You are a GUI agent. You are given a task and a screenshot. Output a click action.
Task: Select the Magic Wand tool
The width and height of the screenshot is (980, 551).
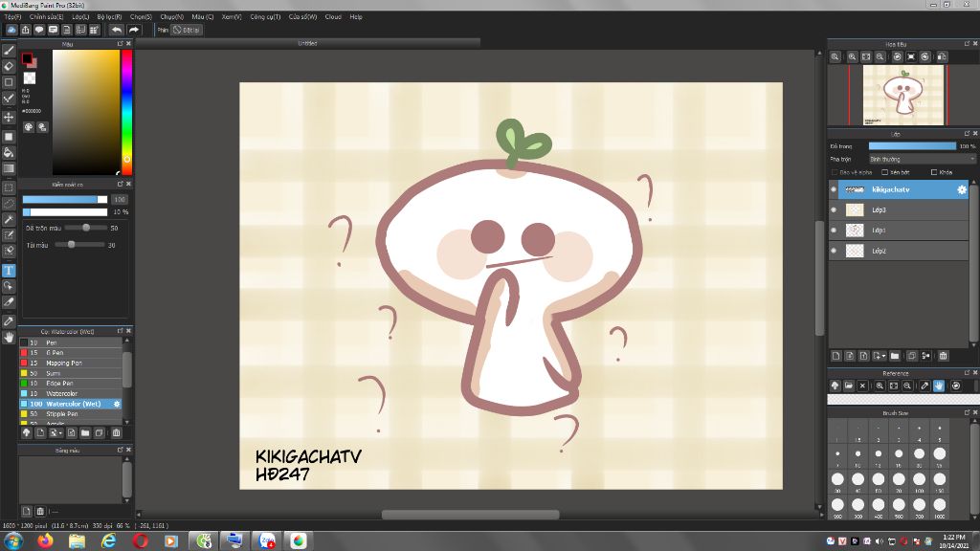pos(9,219)
